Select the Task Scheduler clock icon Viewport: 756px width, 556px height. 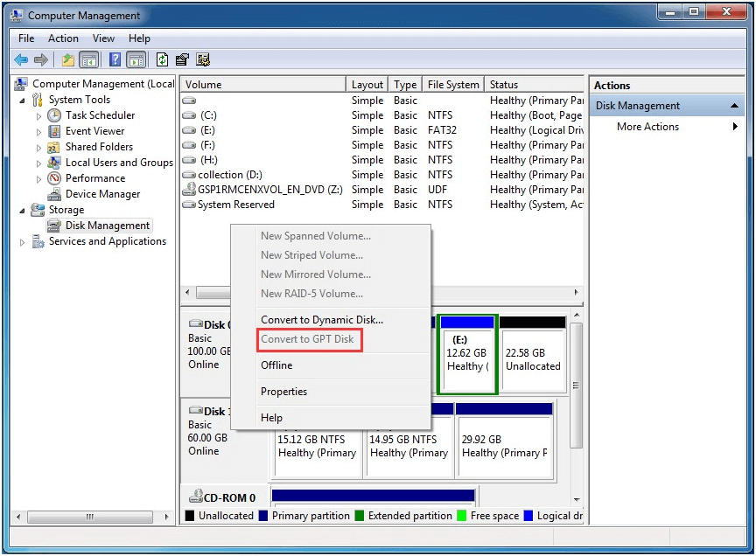click(x=54, y=115)
